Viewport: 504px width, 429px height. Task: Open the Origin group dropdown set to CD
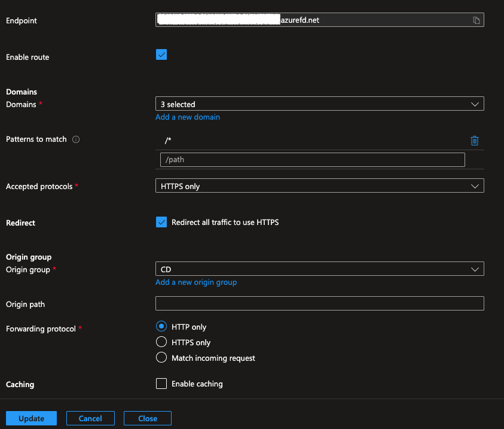tap(319, 269)
